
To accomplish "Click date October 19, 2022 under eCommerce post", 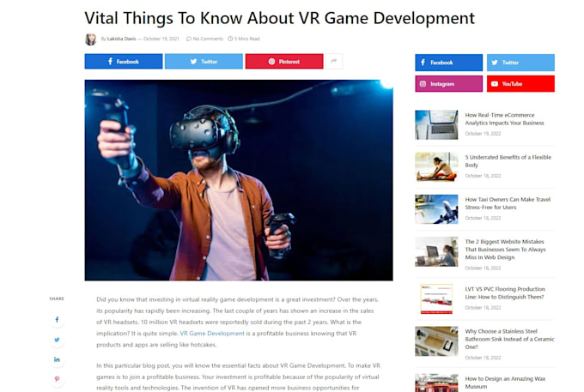I will point(483,134).
